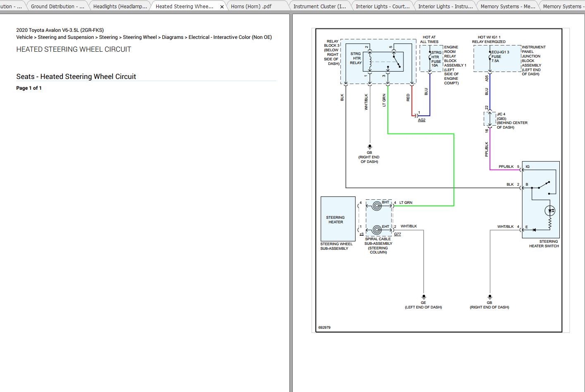Select the ECU-IG1 3 7.5A fuse symbol
The width and height of the screenshot is (585, 392).
pos(489,57)
